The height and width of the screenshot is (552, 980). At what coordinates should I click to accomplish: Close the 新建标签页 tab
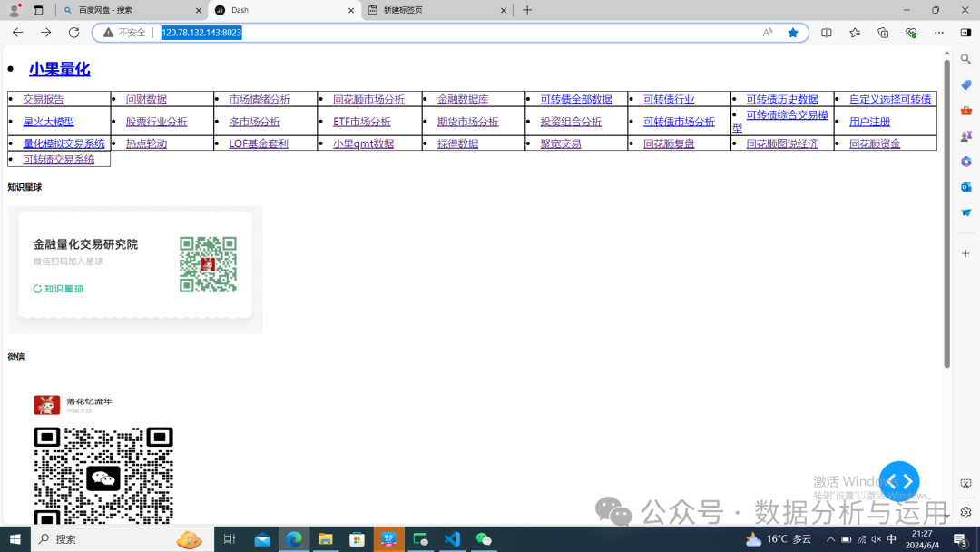[504, 10]
